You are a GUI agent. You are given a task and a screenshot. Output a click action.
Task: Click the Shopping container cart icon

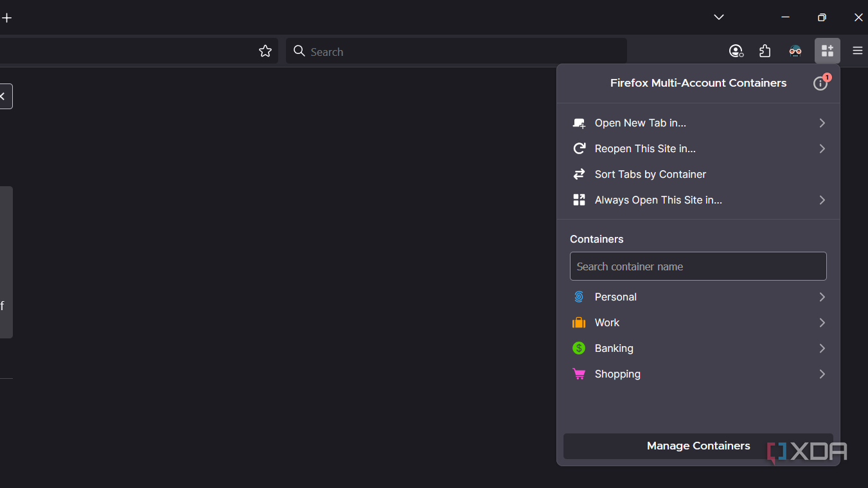point(579,374)
